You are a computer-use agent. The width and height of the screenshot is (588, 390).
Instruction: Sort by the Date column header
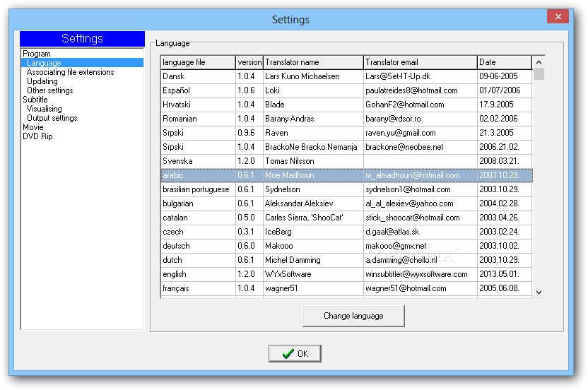coord(505,62)
